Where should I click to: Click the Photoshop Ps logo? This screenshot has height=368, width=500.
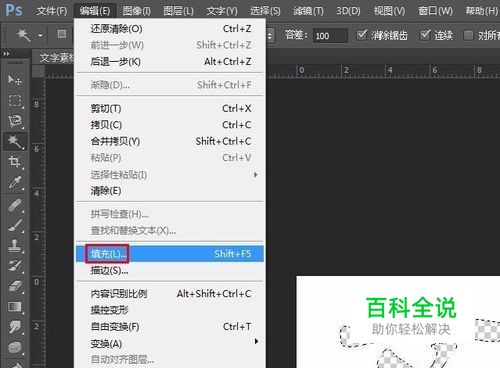(x=14, y=10)
